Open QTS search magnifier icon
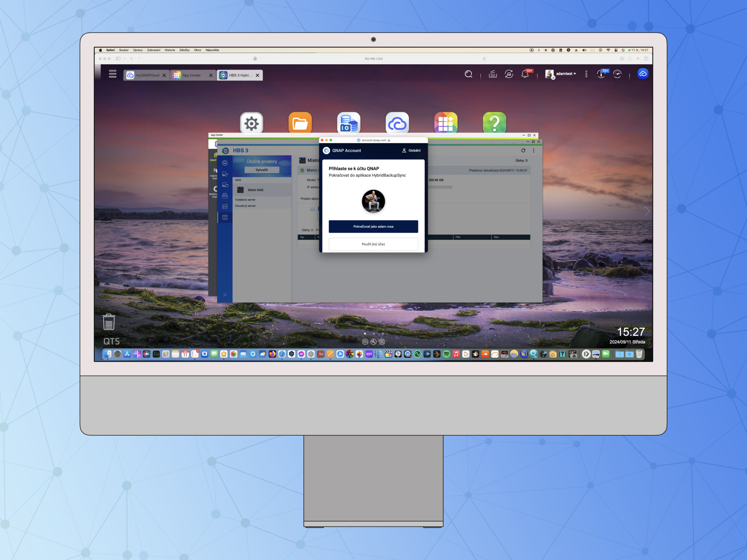This screenshot has width=747, height=560. (x=468, y=74)
